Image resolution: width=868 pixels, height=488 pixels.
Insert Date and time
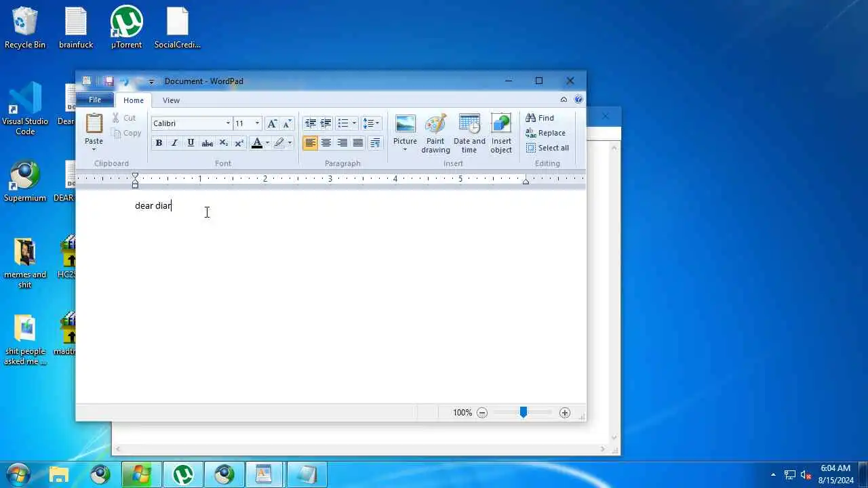point(469,134)
